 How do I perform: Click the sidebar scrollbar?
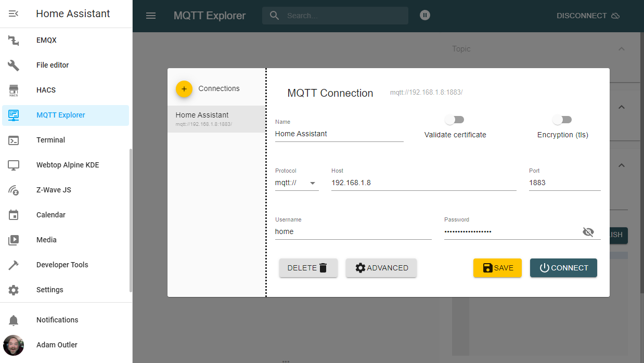[x=131, y=221]
